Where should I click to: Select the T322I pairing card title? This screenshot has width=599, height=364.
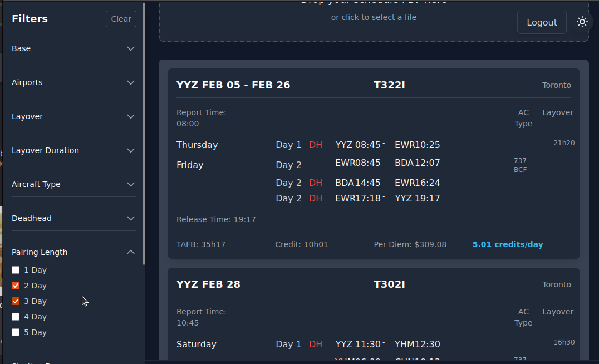point(389,85)
